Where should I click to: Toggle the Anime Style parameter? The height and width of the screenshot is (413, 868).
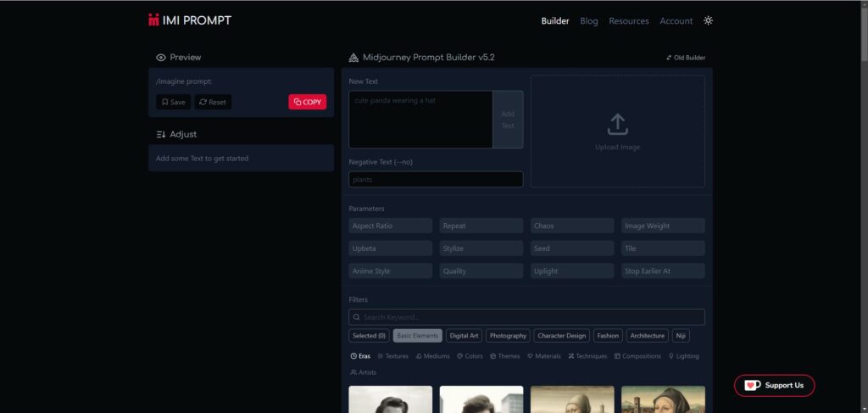[x=390, y=271]
